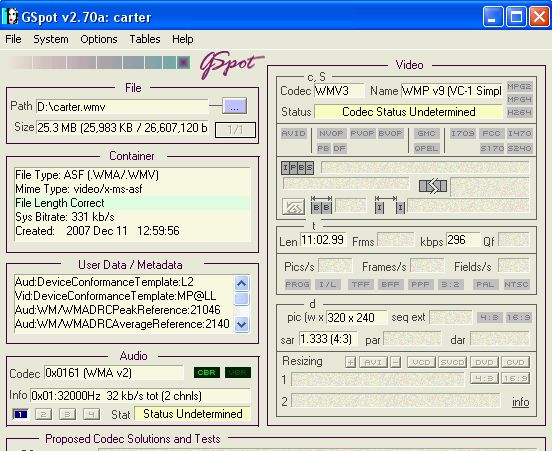Screen dimensions: 552x451
Task: Click the PPF indicator
Action: pyautogui.click(x=420, y=284)
